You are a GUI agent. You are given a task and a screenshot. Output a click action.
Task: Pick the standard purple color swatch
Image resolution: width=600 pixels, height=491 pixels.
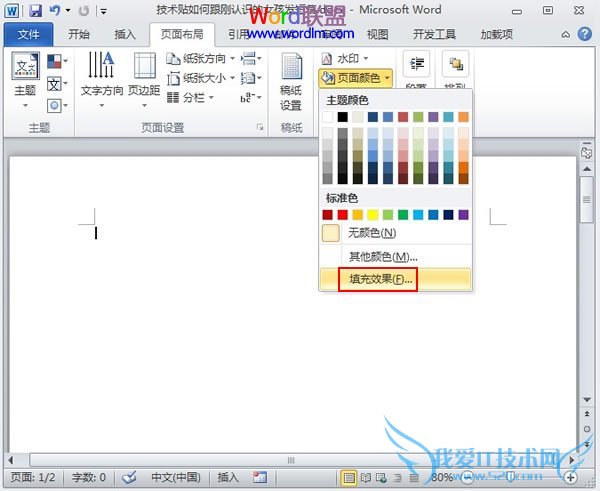(463, 215)
